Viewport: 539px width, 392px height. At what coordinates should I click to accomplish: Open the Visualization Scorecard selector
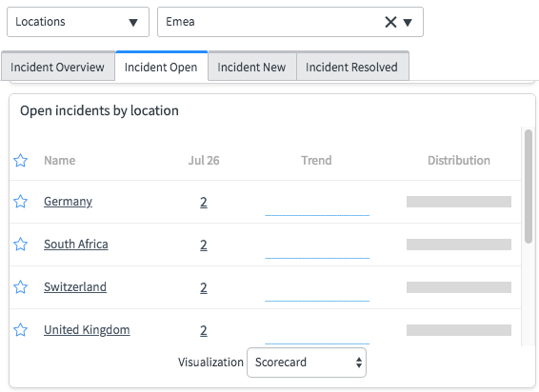(307, 363)
